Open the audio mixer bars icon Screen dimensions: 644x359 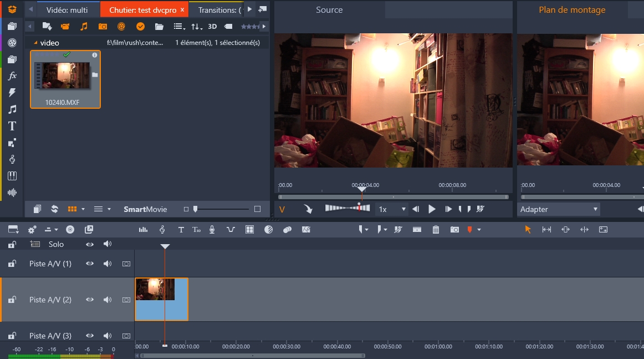(143, 230)
